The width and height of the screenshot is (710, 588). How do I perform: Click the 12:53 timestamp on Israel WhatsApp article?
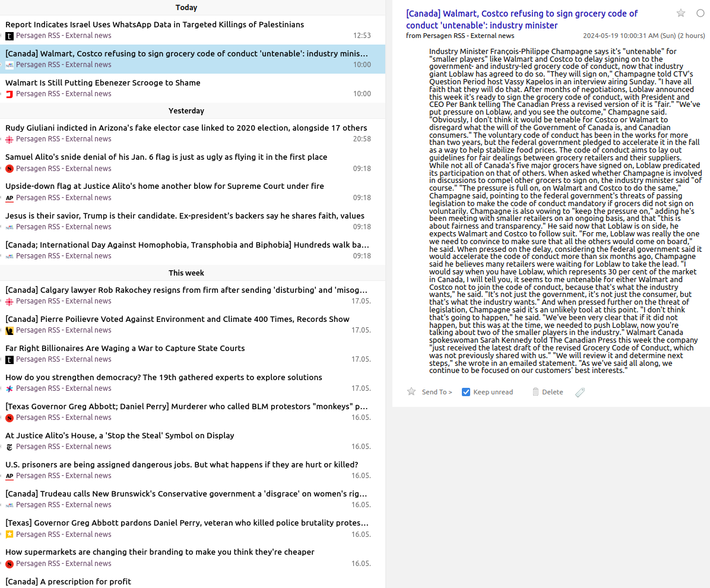click(362, 35)
